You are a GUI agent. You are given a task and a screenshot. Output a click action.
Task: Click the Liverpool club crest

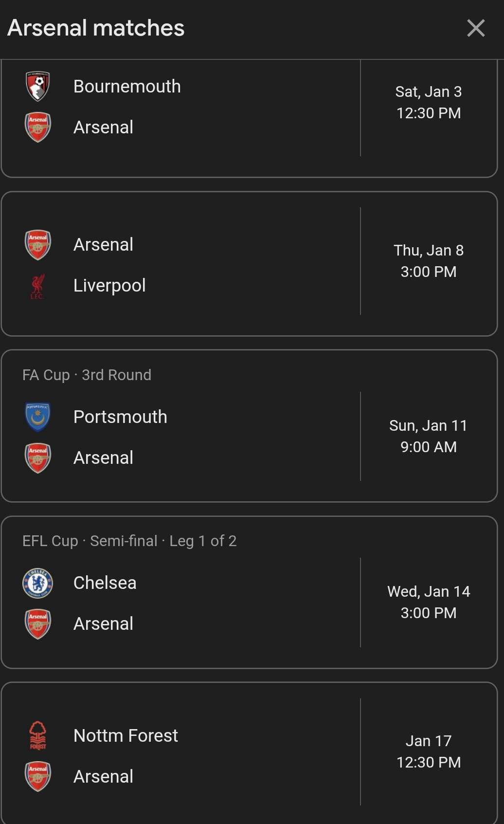38,286
